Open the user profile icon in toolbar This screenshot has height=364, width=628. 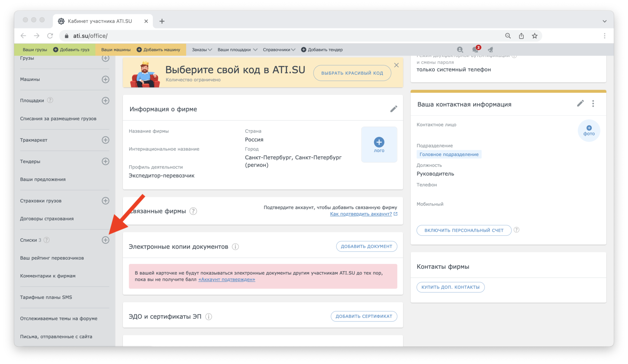[x=460, y=49]
